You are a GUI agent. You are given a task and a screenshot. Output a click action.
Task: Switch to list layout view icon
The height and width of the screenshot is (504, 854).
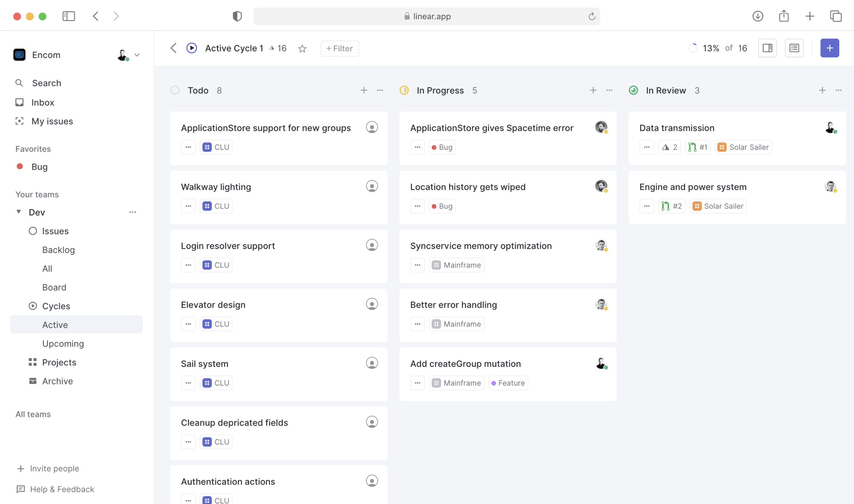click(794, 48)
